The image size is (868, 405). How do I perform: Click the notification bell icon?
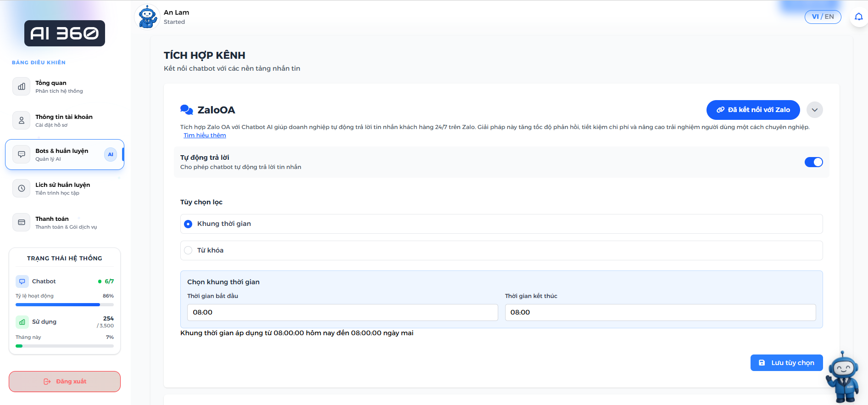pyautogui.click(x=858, y=17)
